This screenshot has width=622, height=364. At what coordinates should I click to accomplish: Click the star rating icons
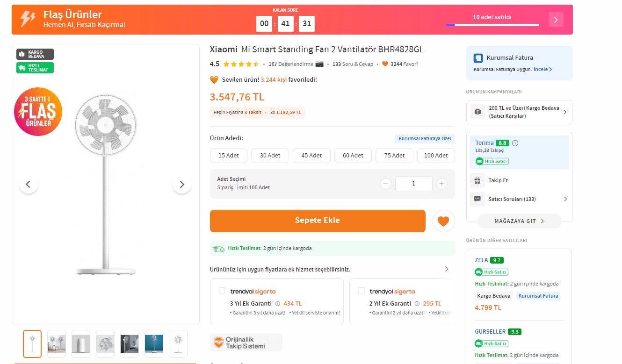coord(241,64)
